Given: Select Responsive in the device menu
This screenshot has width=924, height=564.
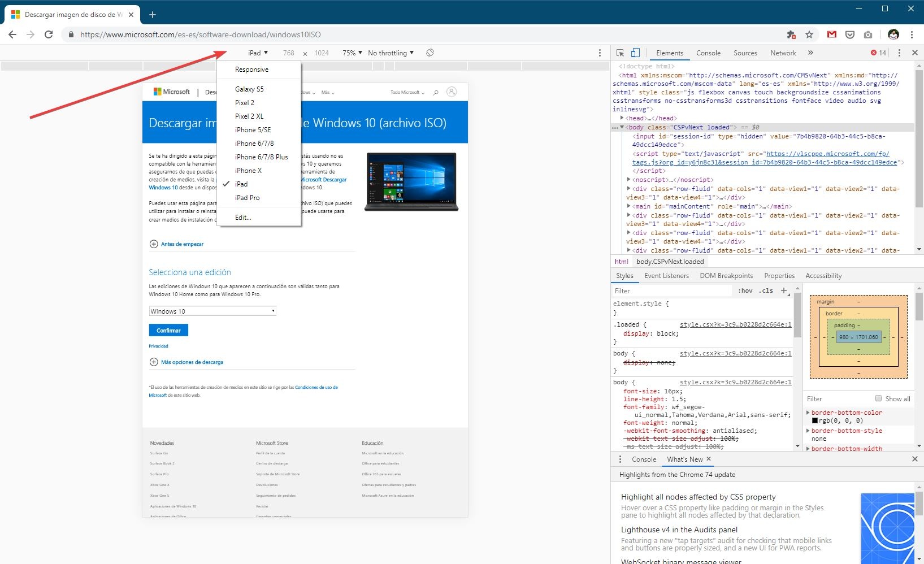Looking at the screenshot, I should [x=259, y=70].
